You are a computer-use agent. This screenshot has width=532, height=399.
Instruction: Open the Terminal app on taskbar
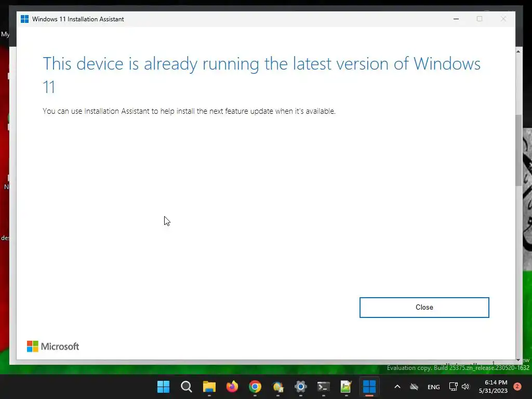click(323, 387)
